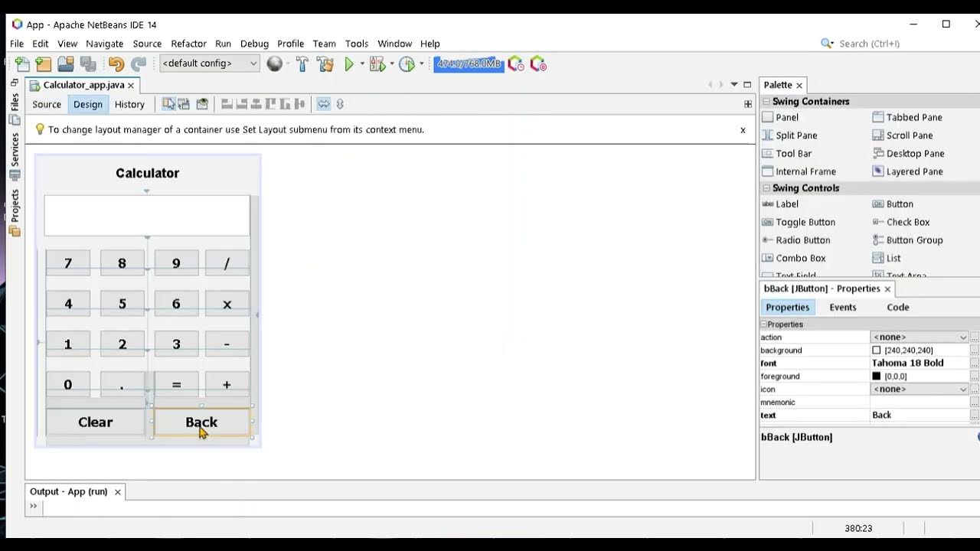This screenshot has width=980, height=551.
Task: Close the Calculator_app.java tab
Action: coord(131,86)
